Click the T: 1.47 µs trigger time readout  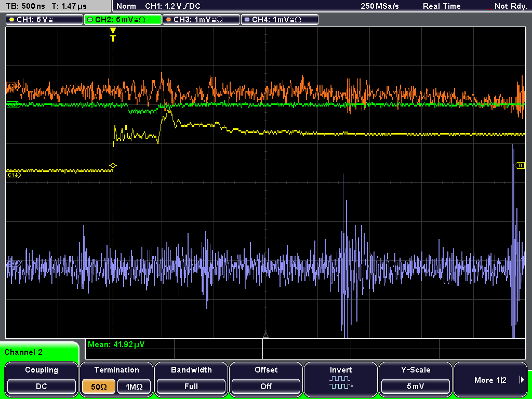click(69, 6)
